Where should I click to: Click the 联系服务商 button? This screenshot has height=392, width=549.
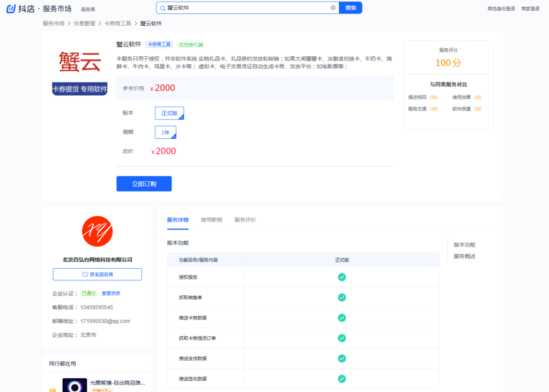point(98,275)
